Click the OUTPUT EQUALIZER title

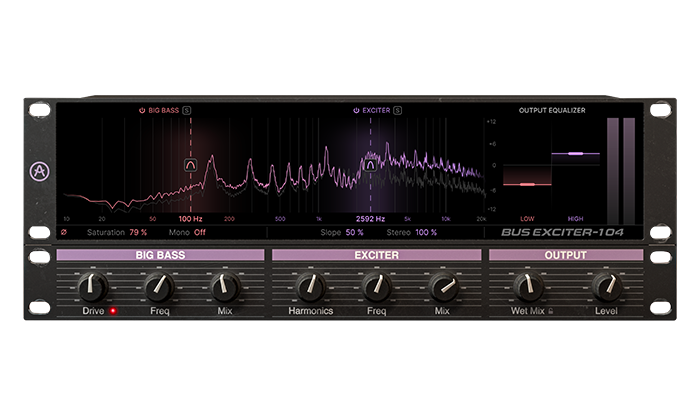pyautogui.click(x=552, y=110)
